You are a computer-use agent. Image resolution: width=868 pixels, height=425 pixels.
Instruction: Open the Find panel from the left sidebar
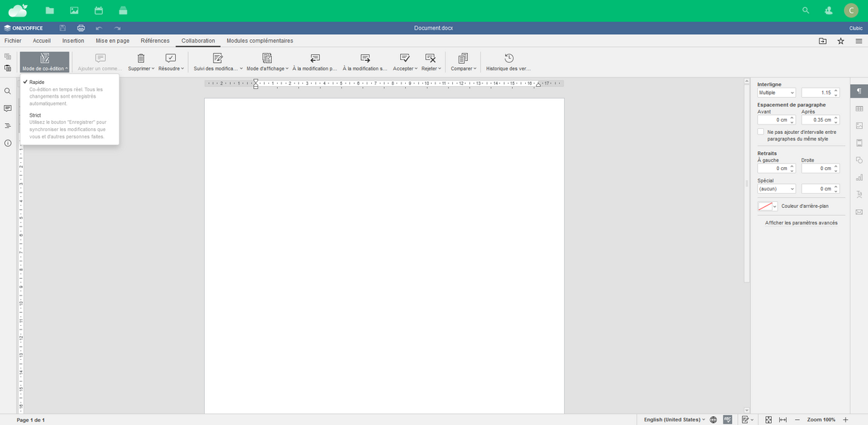pyautogui.click(x=7, y=91)
